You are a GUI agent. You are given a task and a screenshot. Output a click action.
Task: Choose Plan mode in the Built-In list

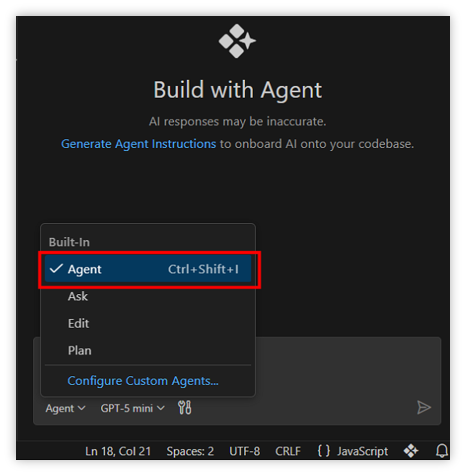(79, 350)
